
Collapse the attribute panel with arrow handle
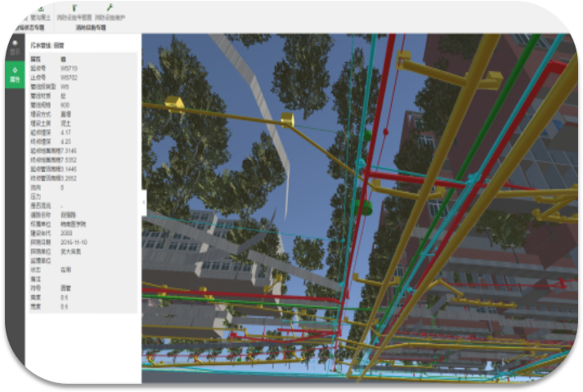[144, 203]
